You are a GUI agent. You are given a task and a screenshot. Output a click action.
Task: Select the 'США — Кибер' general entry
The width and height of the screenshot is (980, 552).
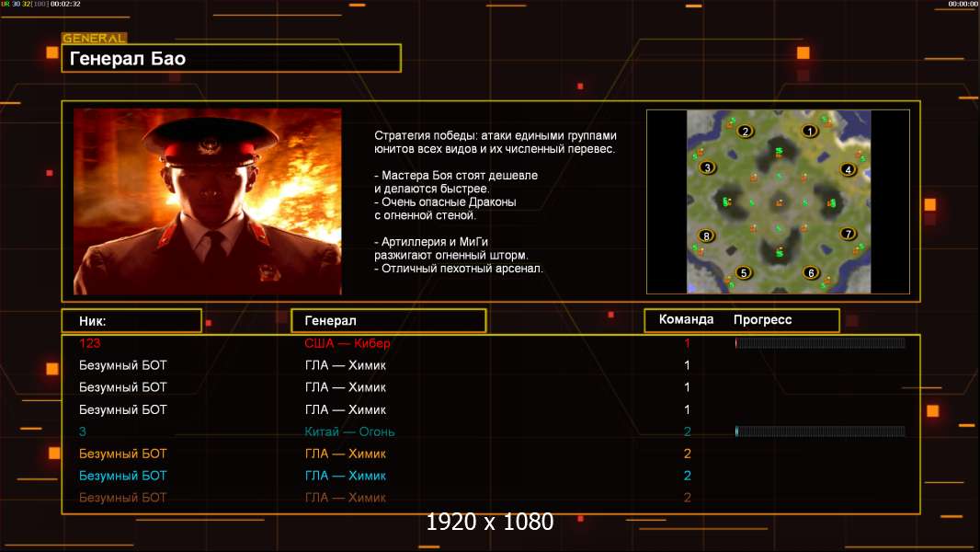coord(347,342)
